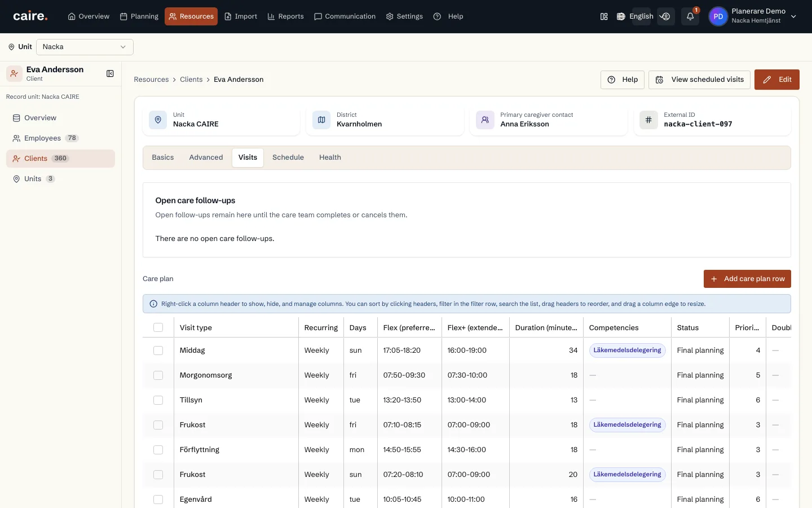This screenshot has width=812, height=508.
Task: Click the Add care plan row button
Action: tap(747, 279)
